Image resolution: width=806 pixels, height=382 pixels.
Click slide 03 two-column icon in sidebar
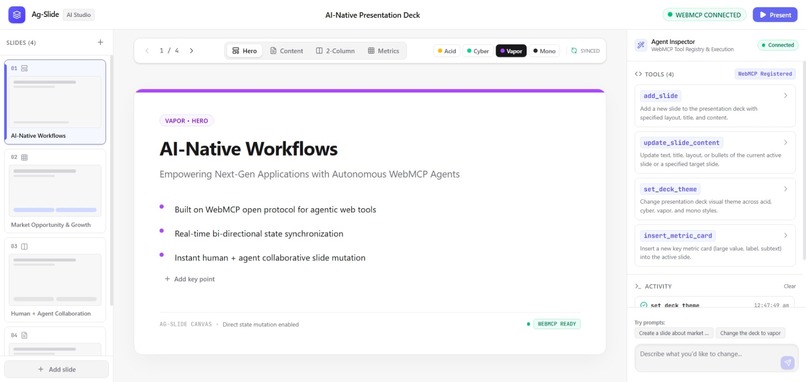24,246
